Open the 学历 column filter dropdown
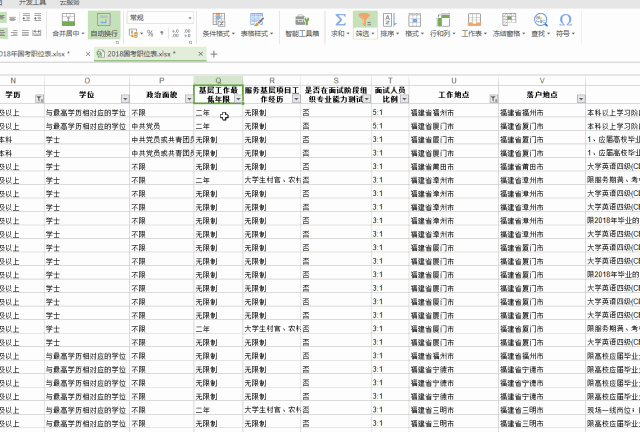Viewport: 640px width, 432px height. (39, 98)
